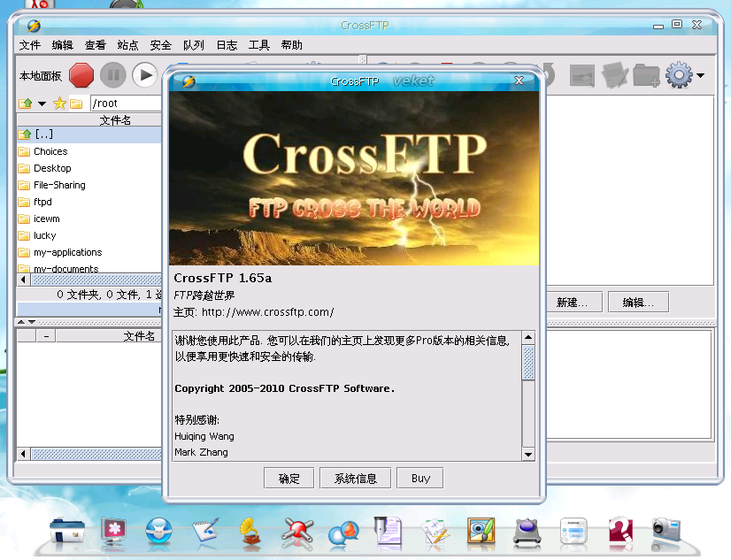Open the monitor with flower dock icon
This screenshot has width=731, height=560.
[114, 531]
